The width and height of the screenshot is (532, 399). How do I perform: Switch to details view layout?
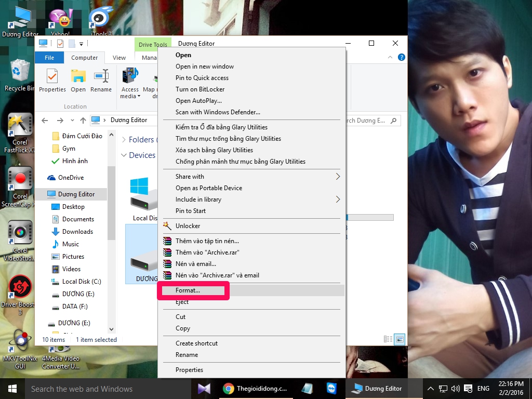(x=388, y=340)
